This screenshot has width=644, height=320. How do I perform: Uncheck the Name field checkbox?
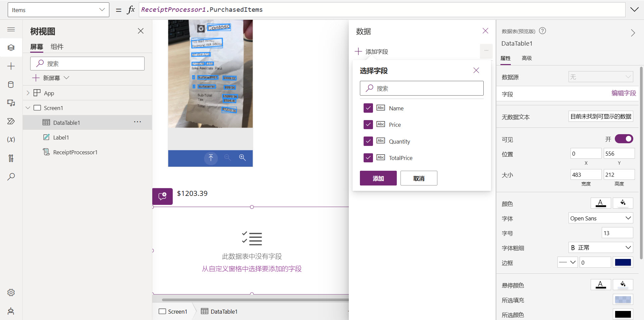(x=368, y=108)
